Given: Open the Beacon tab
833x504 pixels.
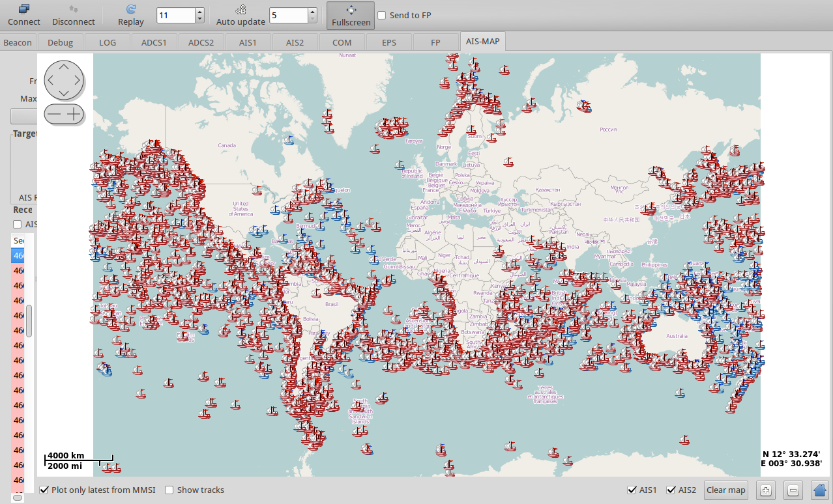Looking at the screenshot, I should [x=18, y=42].
